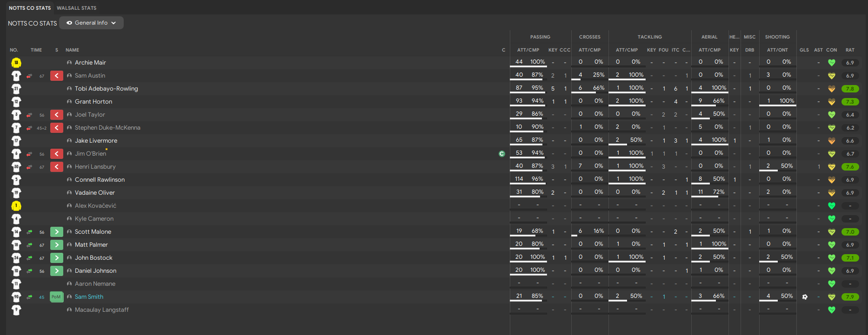Sort by the TIME column header
The image size is (868, 335).
tap(36, 50)
